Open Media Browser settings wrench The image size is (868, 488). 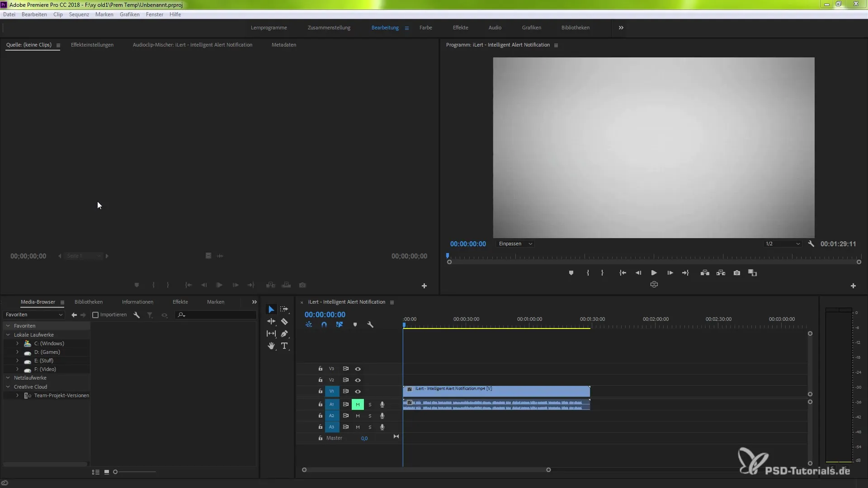(x=137, y=315)
